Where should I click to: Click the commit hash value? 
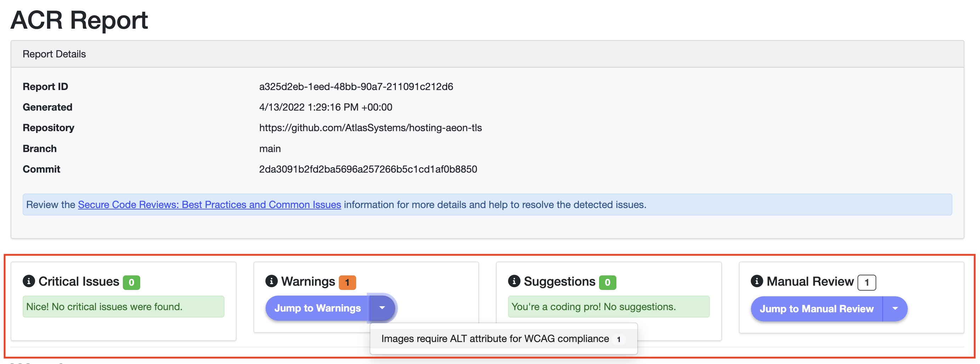pos(368,169)
